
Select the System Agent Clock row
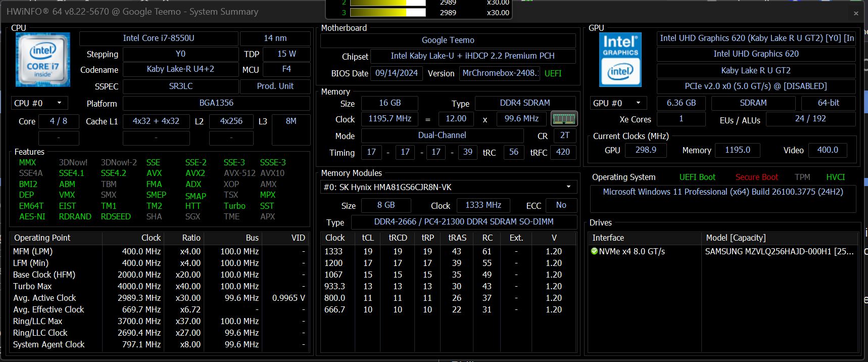[159, 344]
